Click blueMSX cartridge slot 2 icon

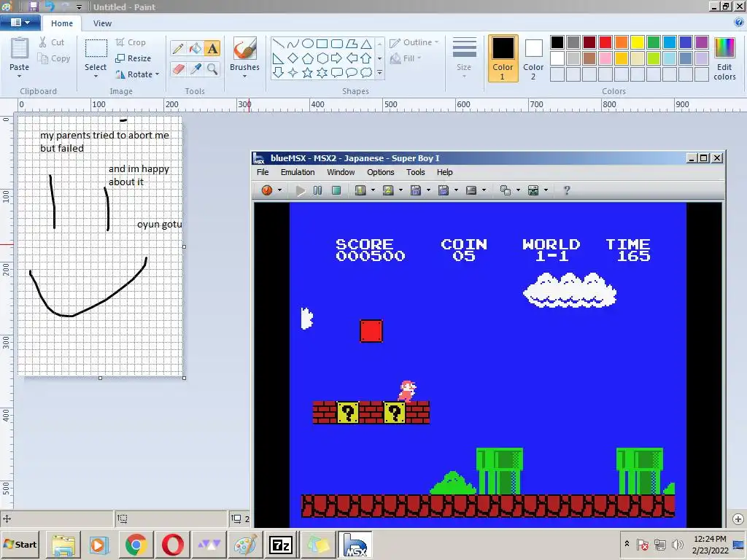[388, 190]
